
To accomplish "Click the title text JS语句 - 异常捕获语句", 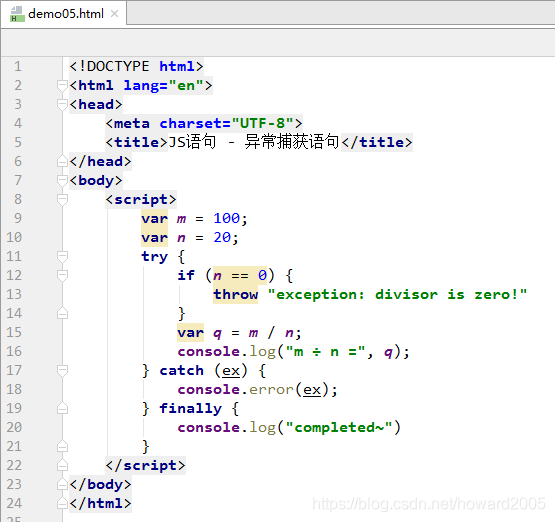I will (x=253, y=142).
